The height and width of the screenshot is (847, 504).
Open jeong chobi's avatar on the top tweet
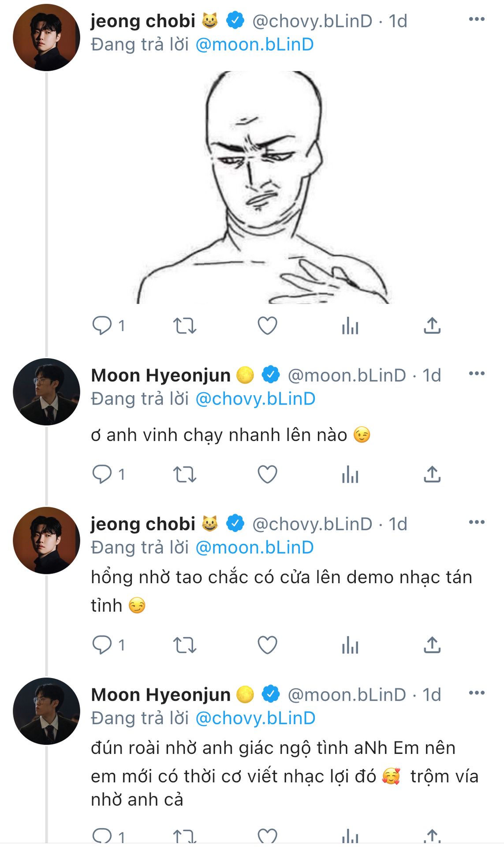coord(46,37)
